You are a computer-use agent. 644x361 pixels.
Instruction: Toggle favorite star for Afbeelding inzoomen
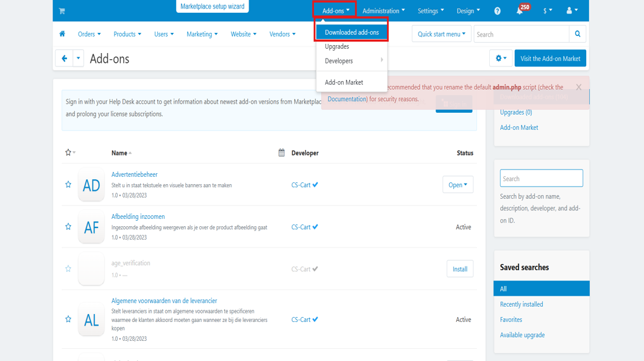click(x=68, y=227)
